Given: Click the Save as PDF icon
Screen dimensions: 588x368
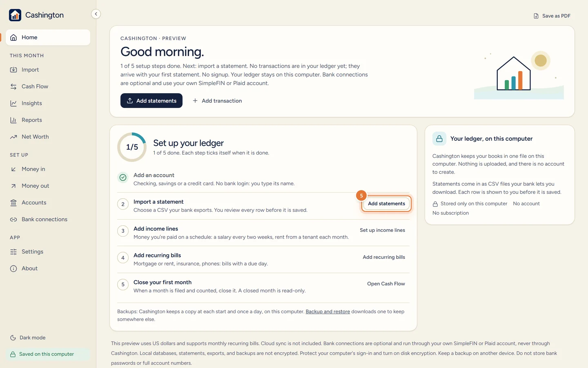Looking at the screenshot, I should tap(536, 16).
